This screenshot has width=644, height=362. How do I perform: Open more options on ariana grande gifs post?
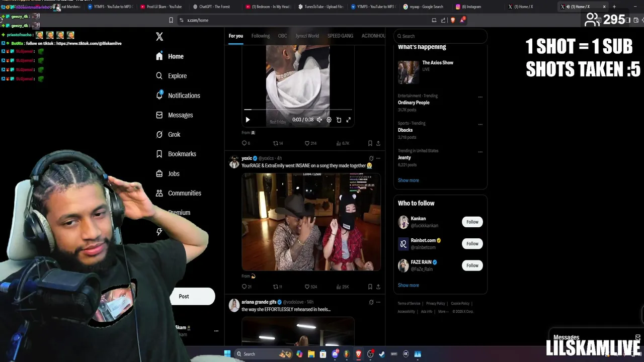coord(378,302)
